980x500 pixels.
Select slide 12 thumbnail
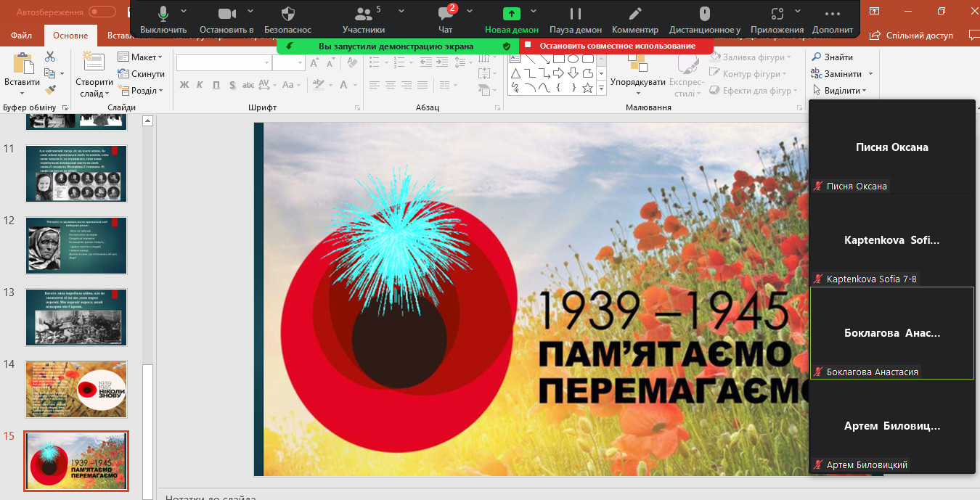(x=76, y=245)
